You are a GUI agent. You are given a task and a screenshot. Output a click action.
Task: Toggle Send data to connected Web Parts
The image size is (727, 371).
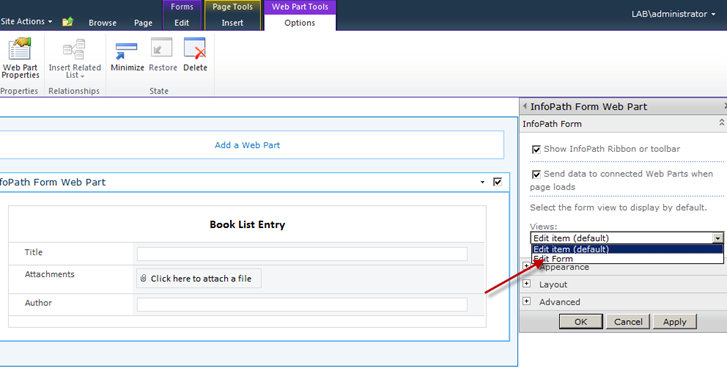[x=536, y=174]
